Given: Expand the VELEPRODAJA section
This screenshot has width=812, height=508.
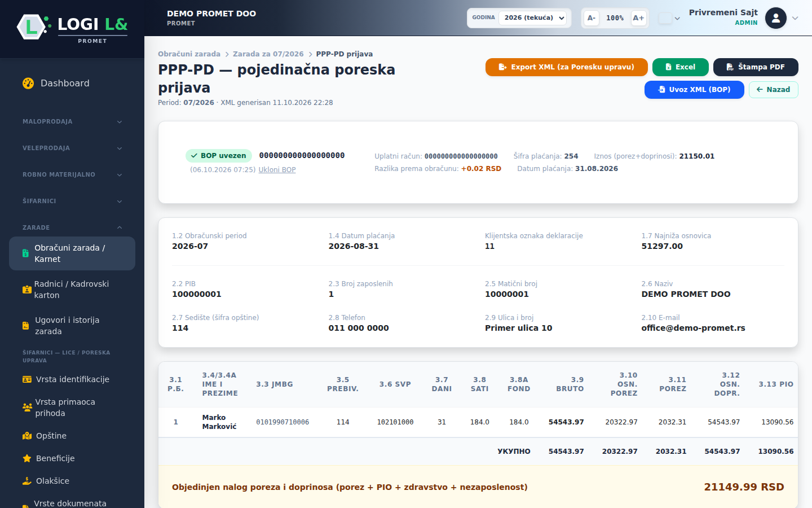Looking at the screenshot, I should coord(72,148).
